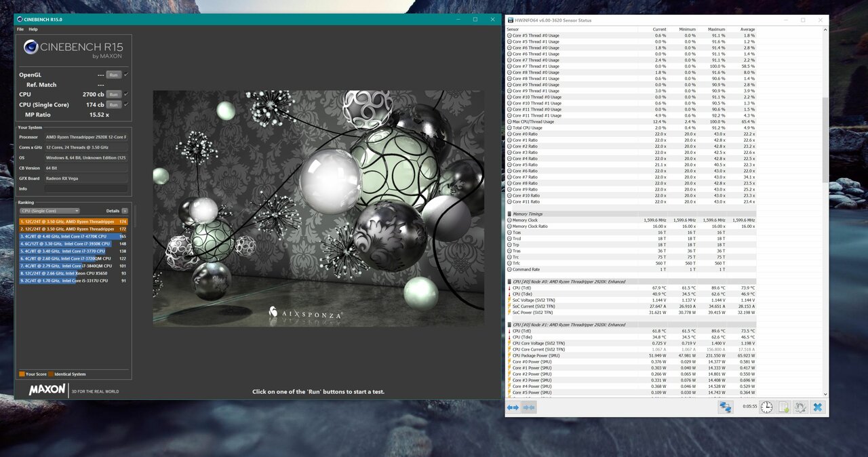The width and height of the screenshot is (868, 457).
Task: Toggle the CPU (Single Core) test checkbox
Action: click(126, 104)
